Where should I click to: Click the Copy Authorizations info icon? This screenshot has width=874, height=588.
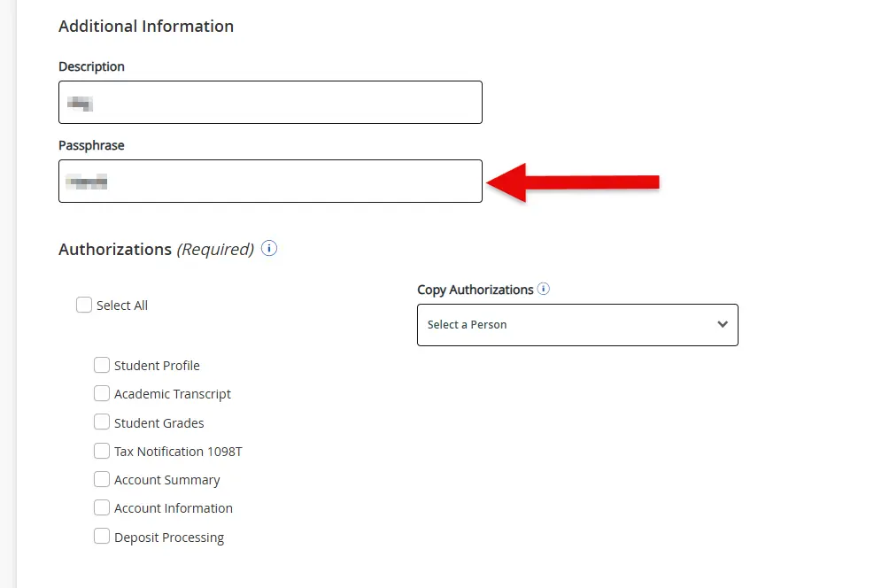545,289
